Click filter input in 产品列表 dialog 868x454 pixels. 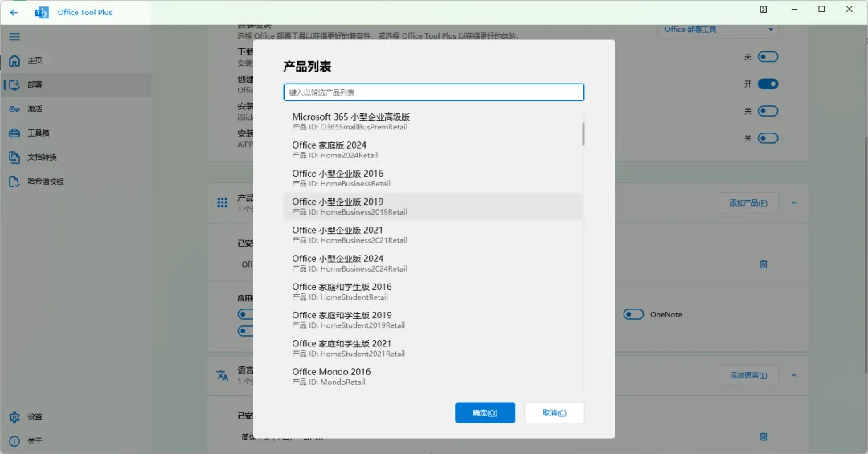433,92
